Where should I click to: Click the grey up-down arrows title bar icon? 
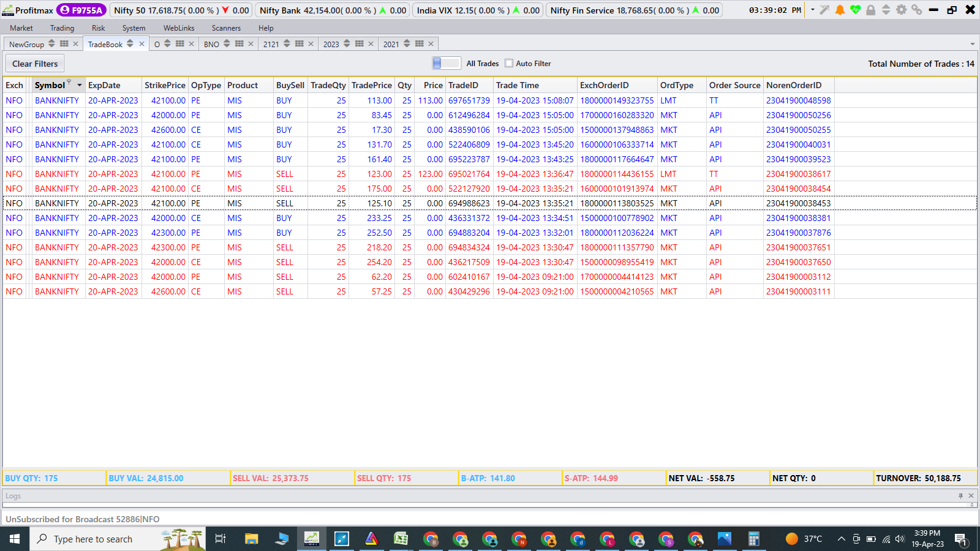coord(886,10)
